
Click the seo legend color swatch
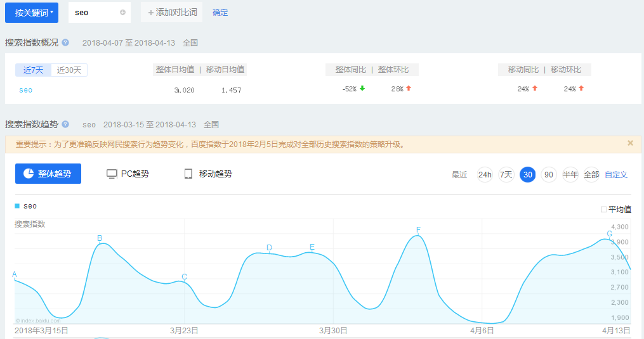pyautogui.click(x=17, y=205)
